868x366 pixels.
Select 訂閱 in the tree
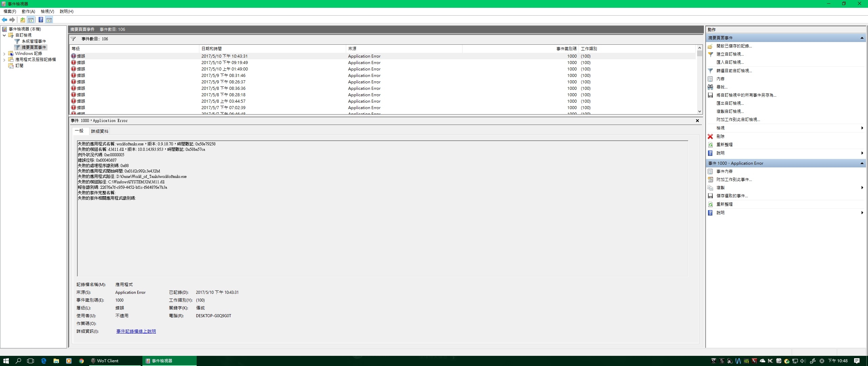tap(19, 66)
